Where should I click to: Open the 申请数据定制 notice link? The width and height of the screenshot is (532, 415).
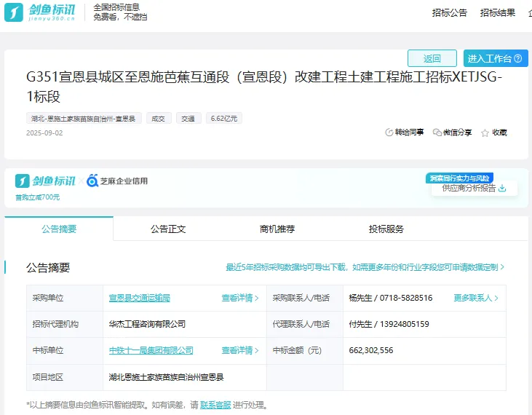click(365, 267)
